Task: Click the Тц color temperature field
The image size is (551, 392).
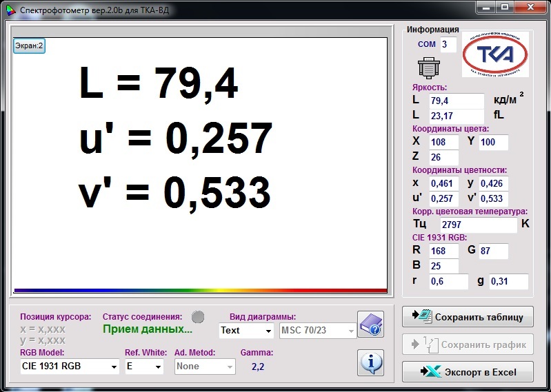Action: [478, 225]
